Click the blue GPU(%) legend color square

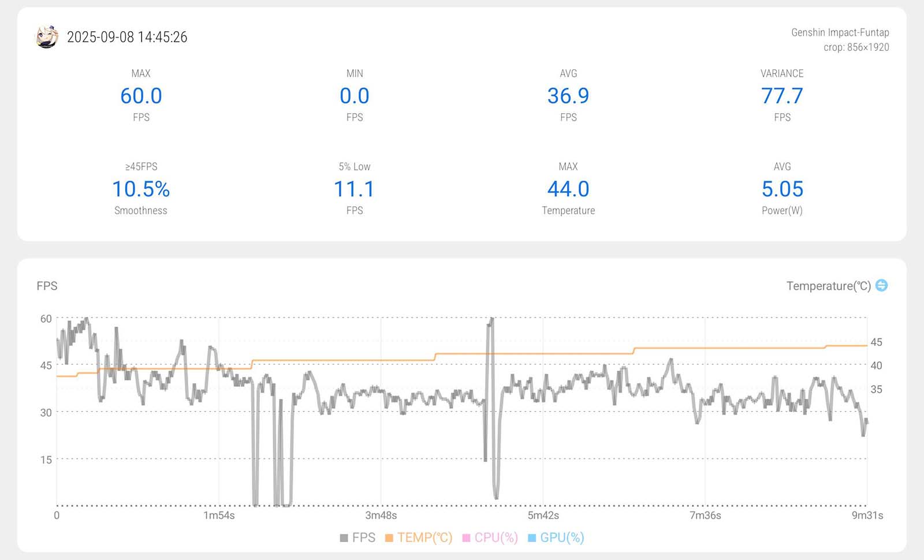click(532, 538)
